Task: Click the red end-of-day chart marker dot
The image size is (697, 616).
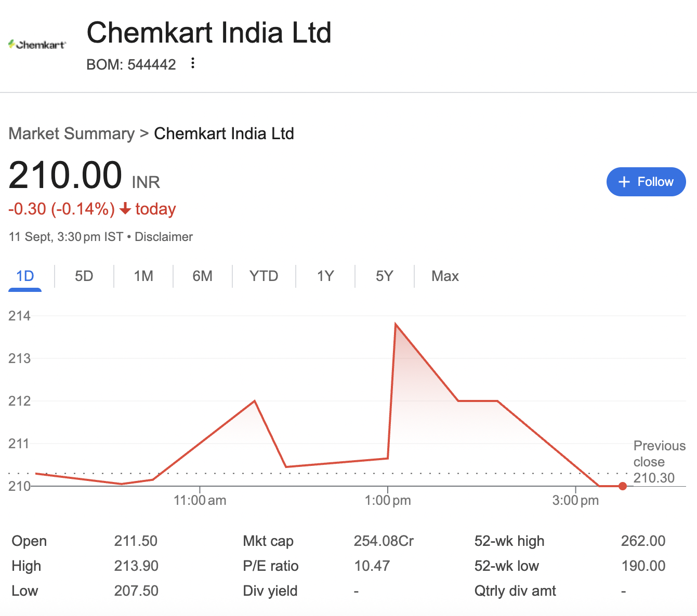Action: point(623,486)
